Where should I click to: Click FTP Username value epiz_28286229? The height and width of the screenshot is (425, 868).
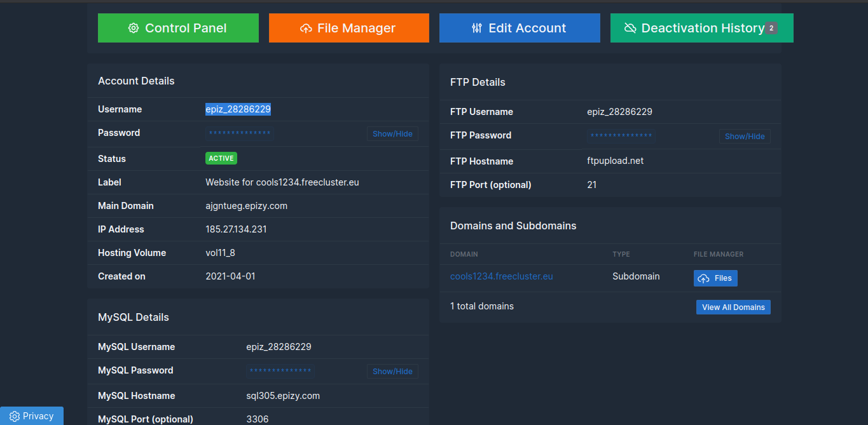619,112
